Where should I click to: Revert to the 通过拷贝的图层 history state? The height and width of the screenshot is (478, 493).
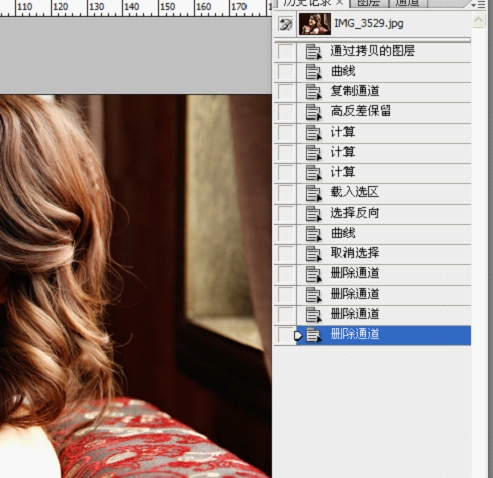[373, 51]
